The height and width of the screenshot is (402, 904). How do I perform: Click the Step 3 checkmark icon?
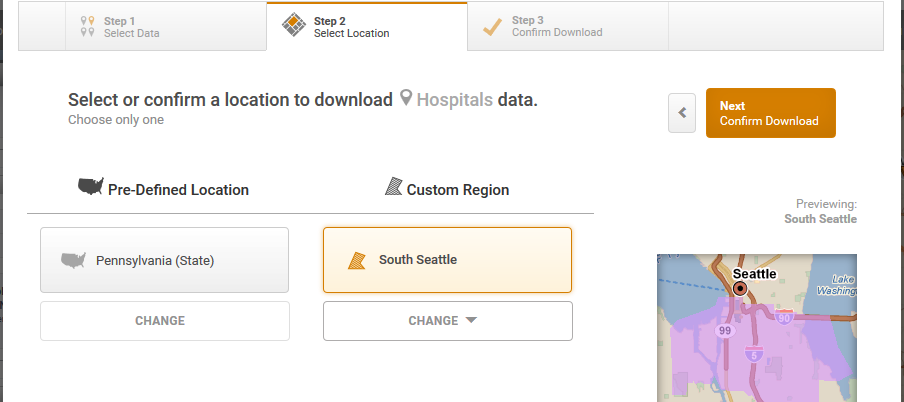coord(492,27)
